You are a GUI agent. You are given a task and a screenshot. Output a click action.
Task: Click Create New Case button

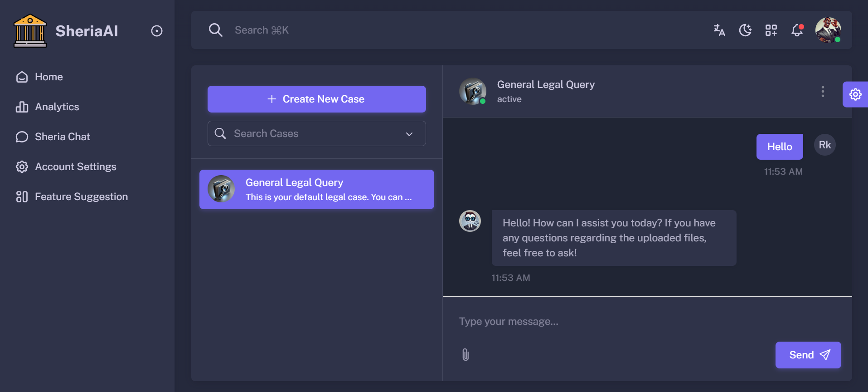(x=317, y=99)
